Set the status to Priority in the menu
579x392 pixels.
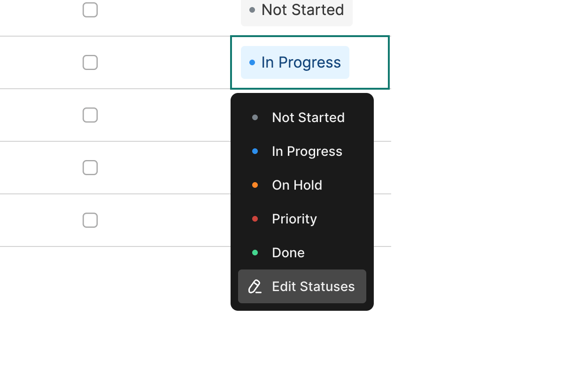[x=294, y=219]
